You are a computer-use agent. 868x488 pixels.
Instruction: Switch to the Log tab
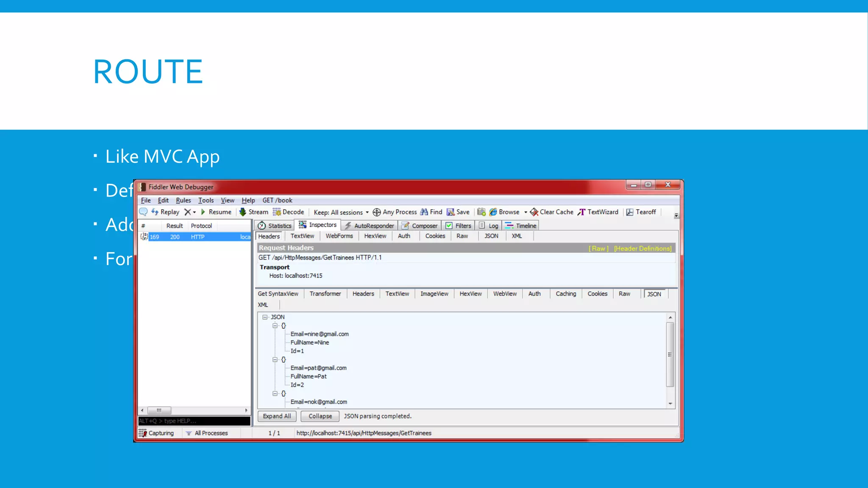[x=489, y=226]
